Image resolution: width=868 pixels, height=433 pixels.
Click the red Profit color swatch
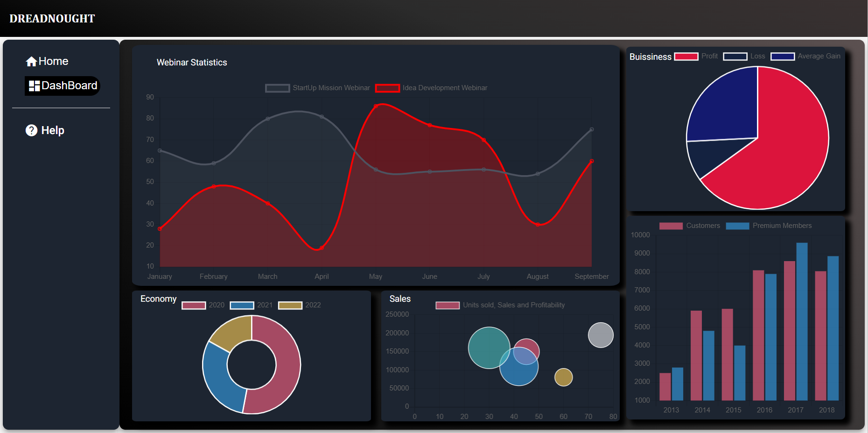coord(686,56)
